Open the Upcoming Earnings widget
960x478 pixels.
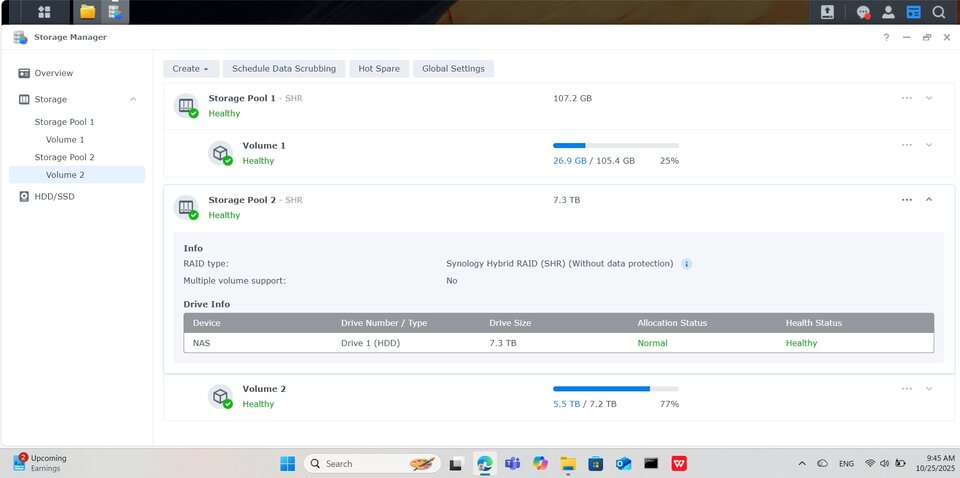(40, 463)
